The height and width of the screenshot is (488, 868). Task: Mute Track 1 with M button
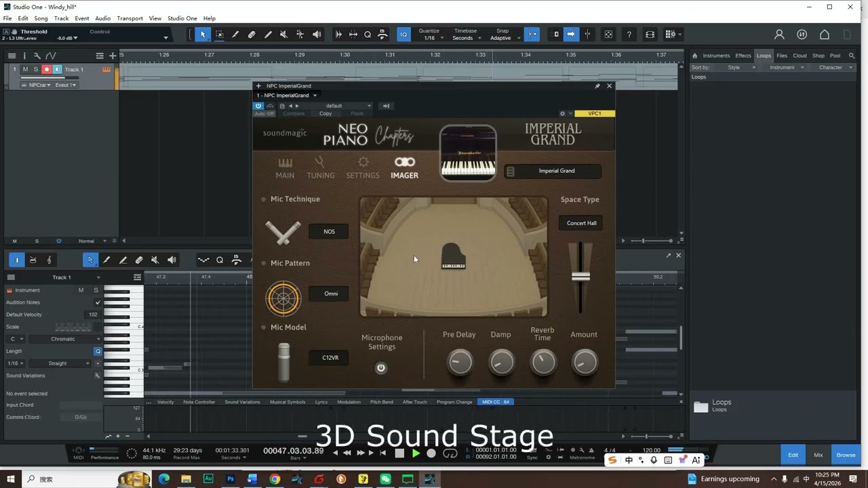[x=25, y=69]
